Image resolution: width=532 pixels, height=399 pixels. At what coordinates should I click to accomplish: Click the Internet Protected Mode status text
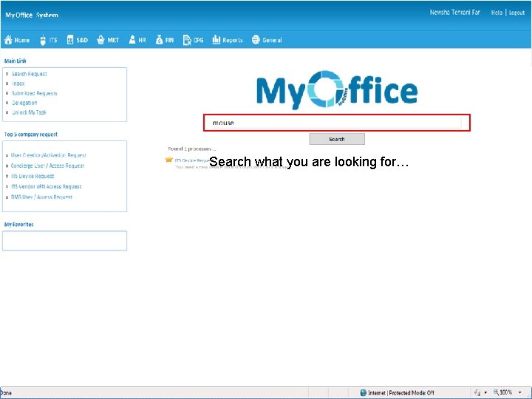[x=401, y=392]
